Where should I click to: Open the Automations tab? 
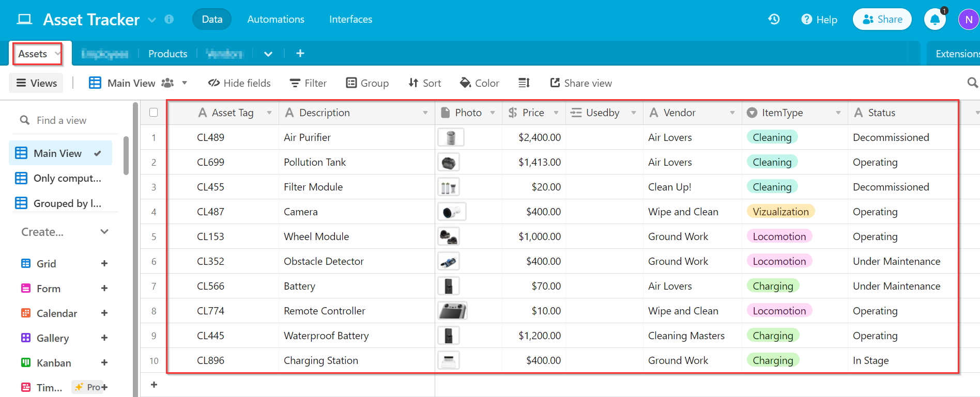point(275,20)
